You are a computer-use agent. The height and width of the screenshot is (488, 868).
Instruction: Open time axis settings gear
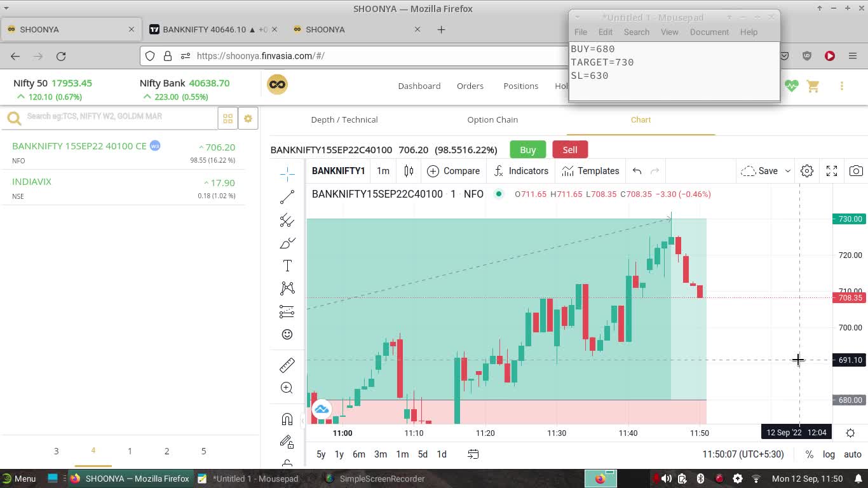(850, 433)
